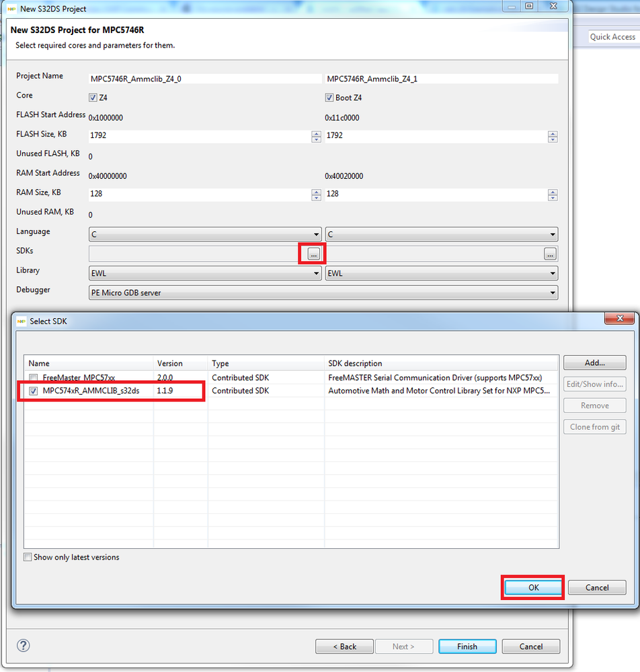Click the SDKs text field for Z4_0

[198, 254]
